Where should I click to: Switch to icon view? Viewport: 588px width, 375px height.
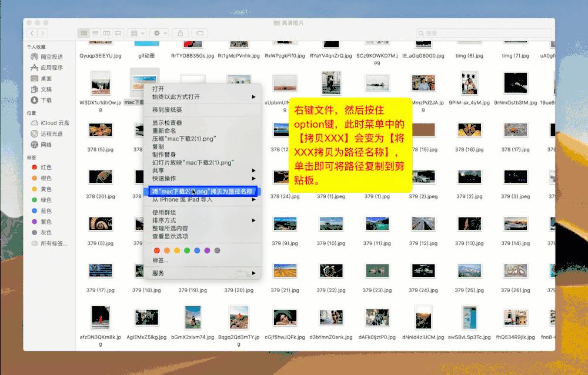click(x=84, y=33)
